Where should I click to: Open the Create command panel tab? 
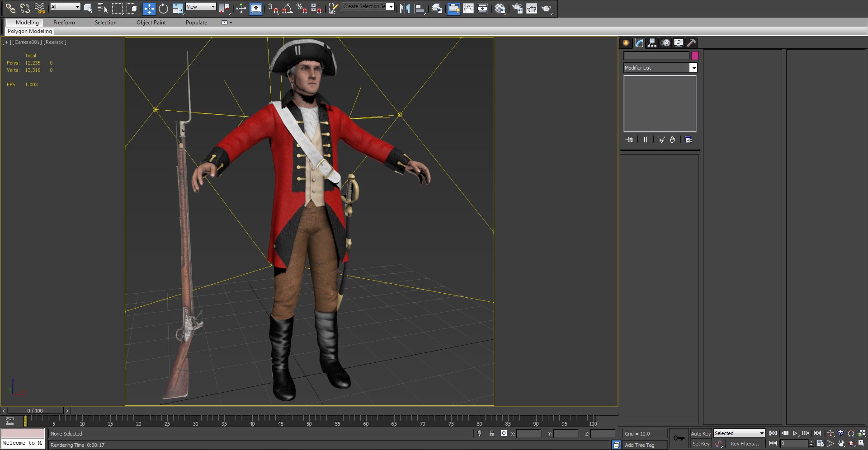pyautogui.click(x=626, y=43)
